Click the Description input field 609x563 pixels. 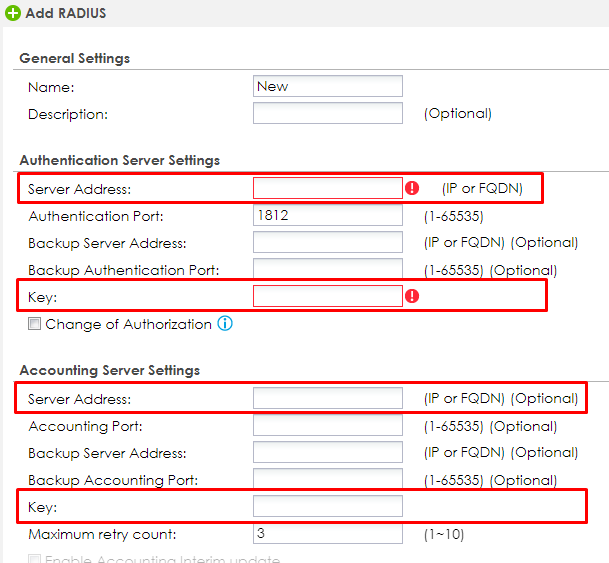pyautogui.click(x=328, y=113)
